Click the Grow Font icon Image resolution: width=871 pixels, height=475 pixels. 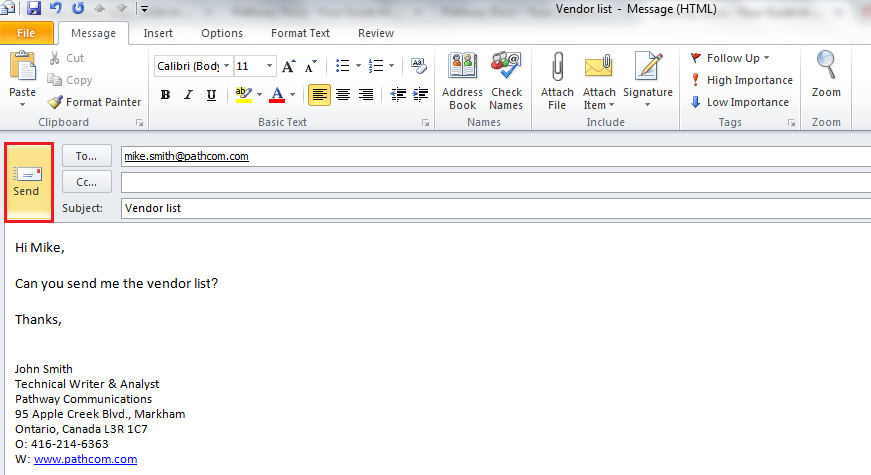point(288,66)
